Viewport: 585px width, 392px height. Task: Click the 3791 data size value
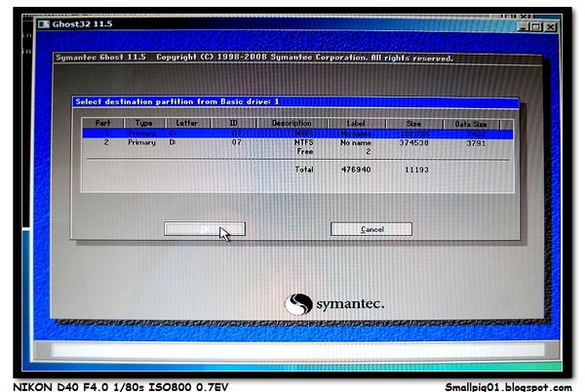pos(476,143)
